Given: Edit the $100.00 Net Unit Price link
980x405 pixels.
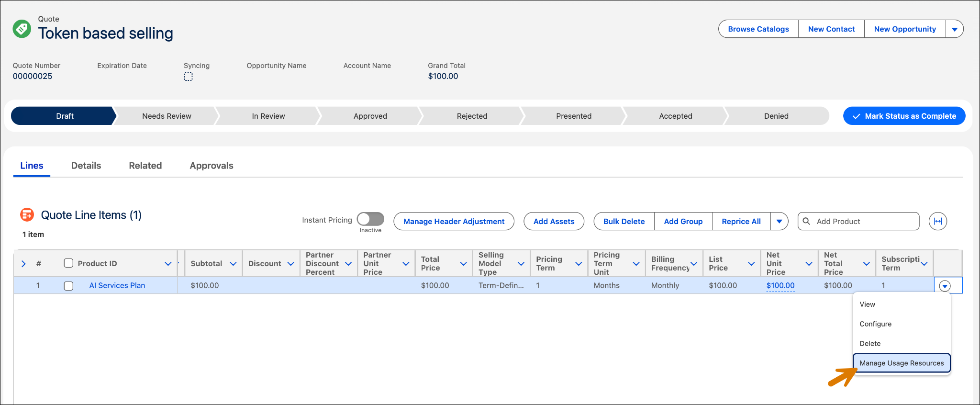Looking at the screenshot, I should tap(780, 285).
